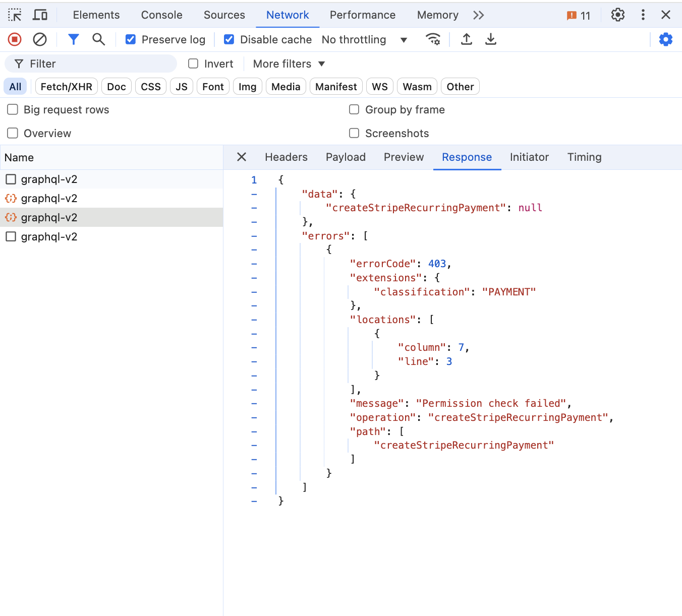The height and width of the screenshot is (616, 682).
Task: Open No throttling dropdown
Action: [x=364, y=39]
